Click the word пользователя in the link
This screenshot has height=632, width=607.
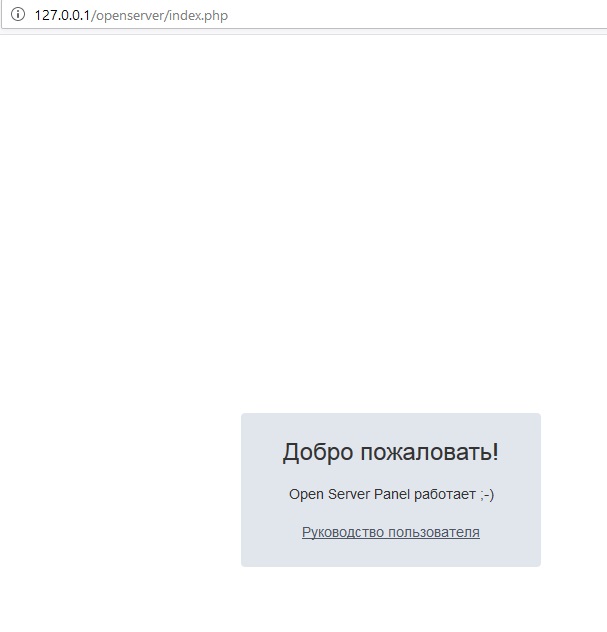(434, 532)
